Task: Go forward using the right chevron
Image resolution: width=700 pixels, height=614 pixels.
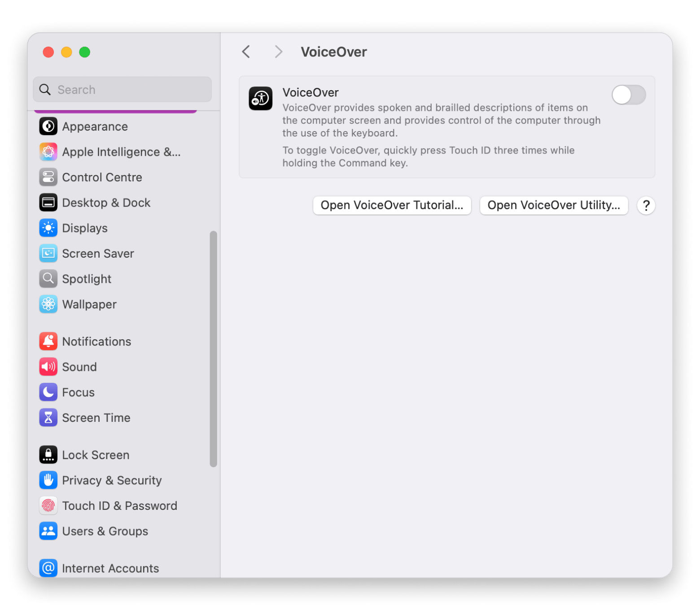Action: coord(278,52)
